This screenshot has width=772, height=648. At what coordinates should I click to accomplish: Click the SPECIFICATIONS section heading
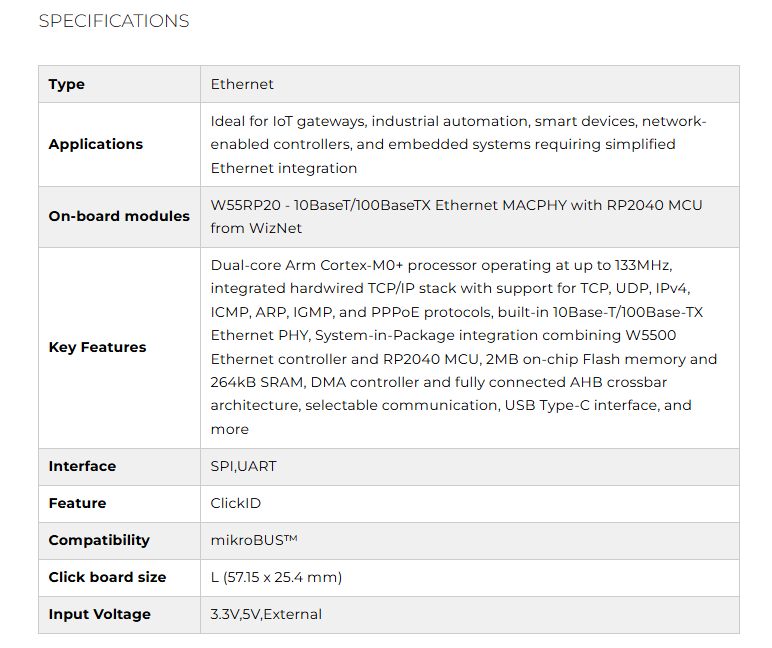click(x=113, y=21)
